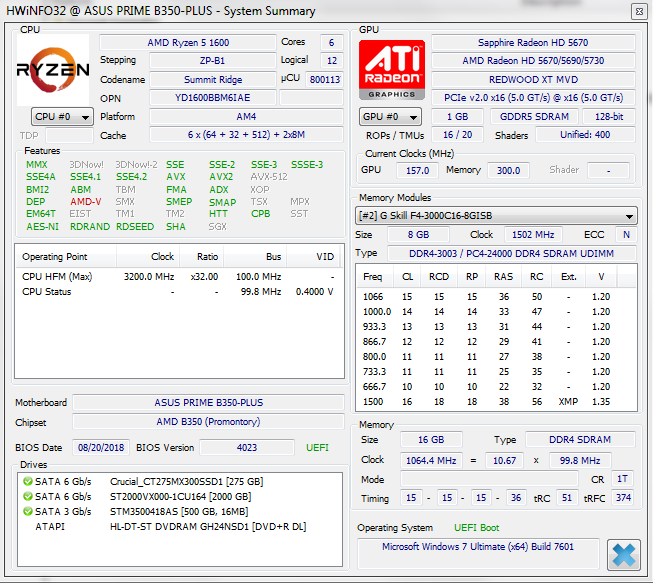
Task: Click the AMD Ryzen 5 1600 field
Action: (x=188, y=42)
